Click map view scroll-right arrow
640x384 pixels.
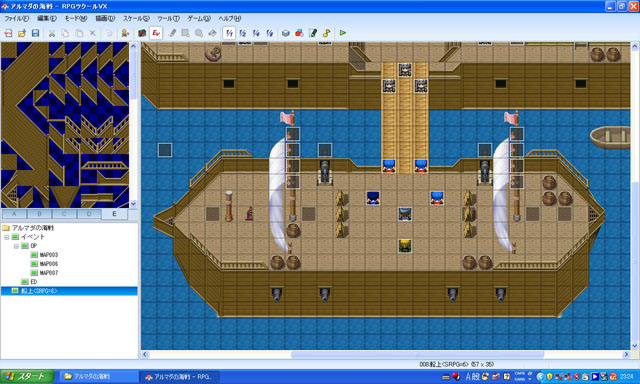pos(627,355)
